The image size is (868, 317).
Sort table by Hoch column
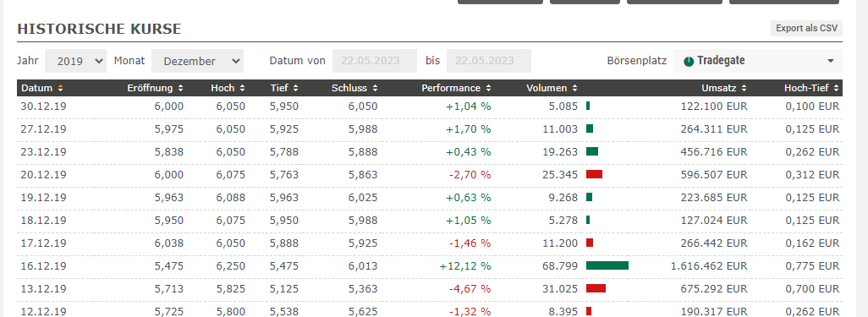[228, 88]
